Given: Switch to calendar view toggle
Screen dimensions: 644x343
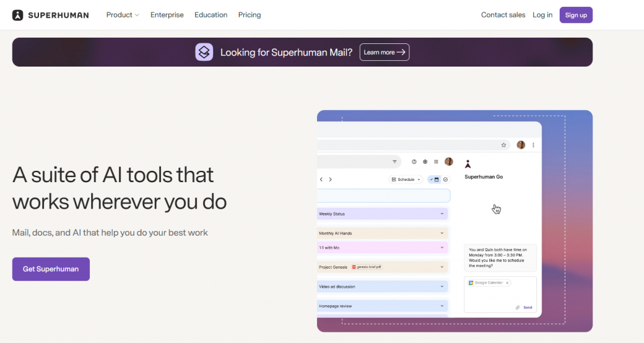Looking at the screenshot, I should coord(434,179).
